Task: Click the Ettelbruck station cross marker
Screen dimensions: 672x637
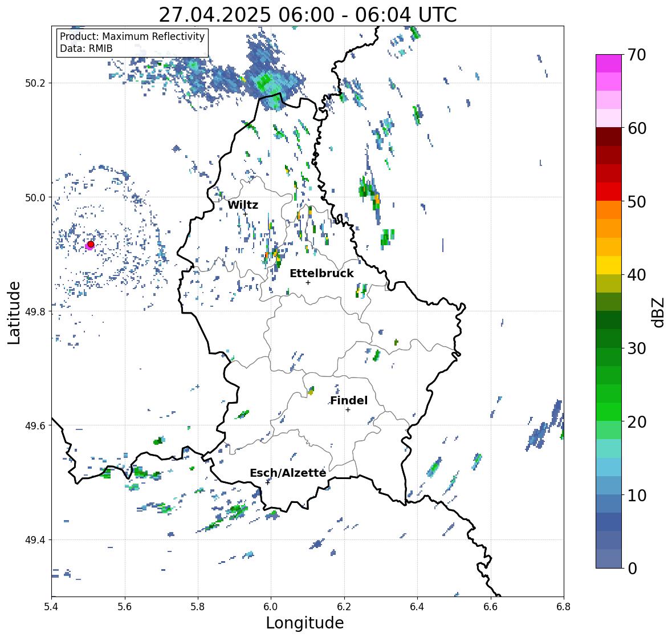Action: tap(308, 282)
